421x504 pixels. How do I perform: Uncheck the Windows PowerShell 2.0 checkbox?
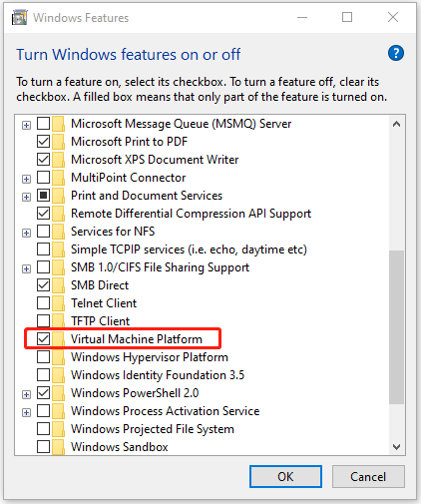[43, 393]
